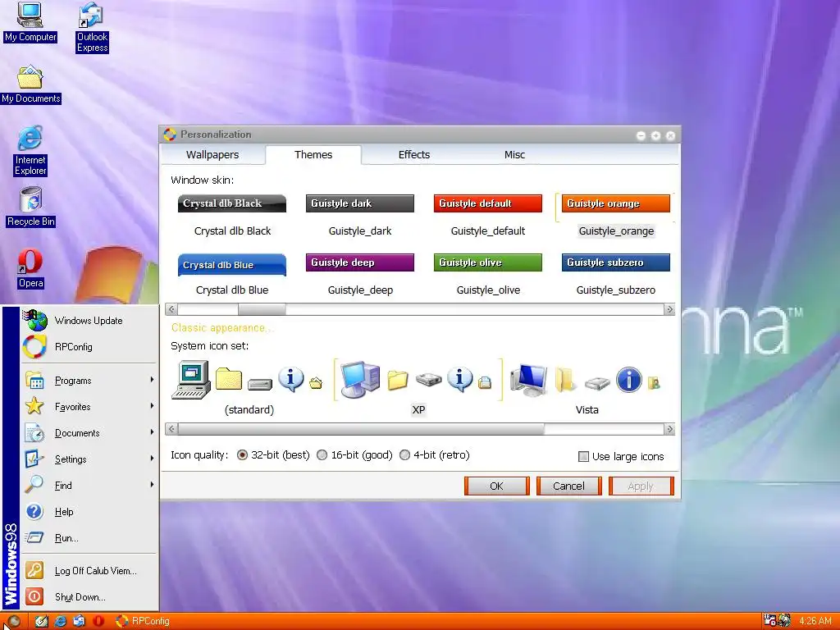Click the Show Desktop quick launch icon
840x630 pixels.
coord(41,622)
